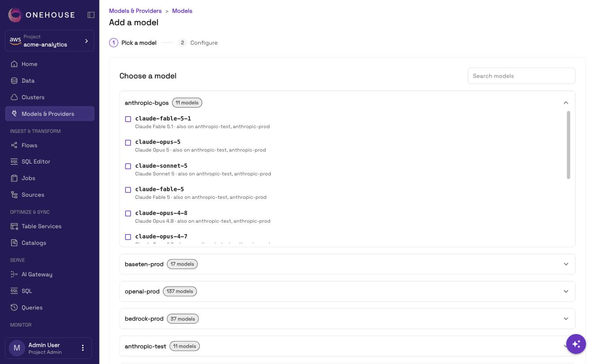Click the Table Services icon
This screenshot has height=364, width=596.
(14, 226)
